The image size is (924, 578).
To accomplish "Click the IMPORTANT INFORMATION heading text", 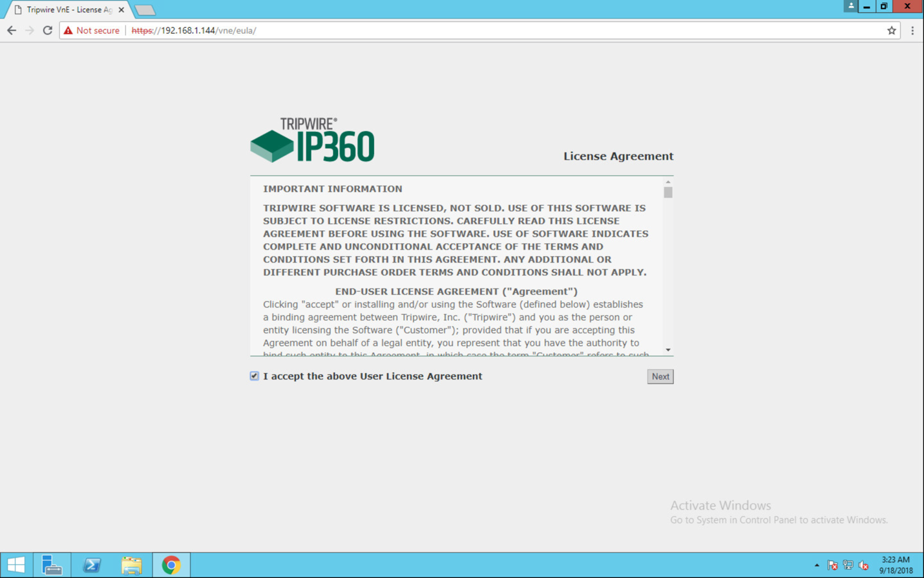I will [333, 189].
